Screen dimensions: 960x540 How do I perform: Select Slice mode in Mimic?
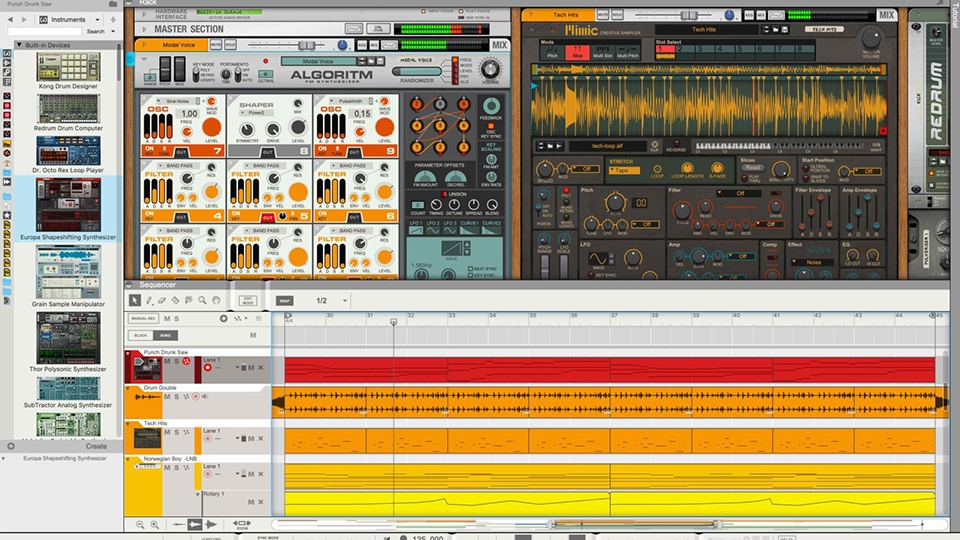coord(577,51)
